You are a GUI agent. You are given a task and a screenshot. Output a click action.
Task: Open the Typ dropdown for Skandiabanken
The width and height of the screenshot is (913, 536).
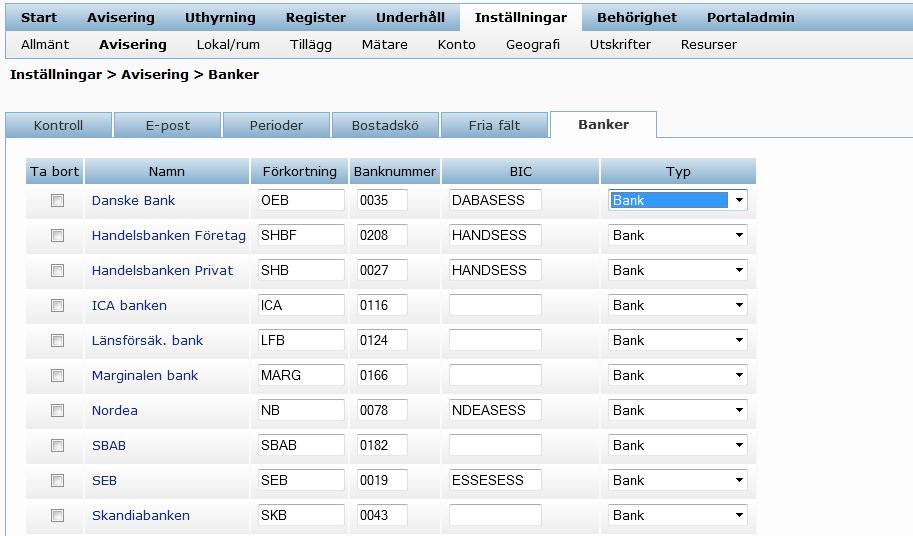(678, 514)
